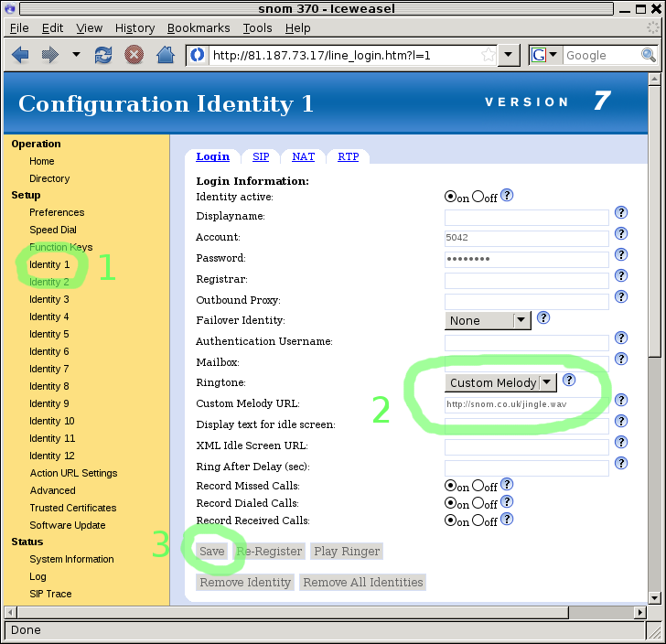This screenshot has height=644, width=666.
Task: Open the History menu
Action: [x=134, y=28]
